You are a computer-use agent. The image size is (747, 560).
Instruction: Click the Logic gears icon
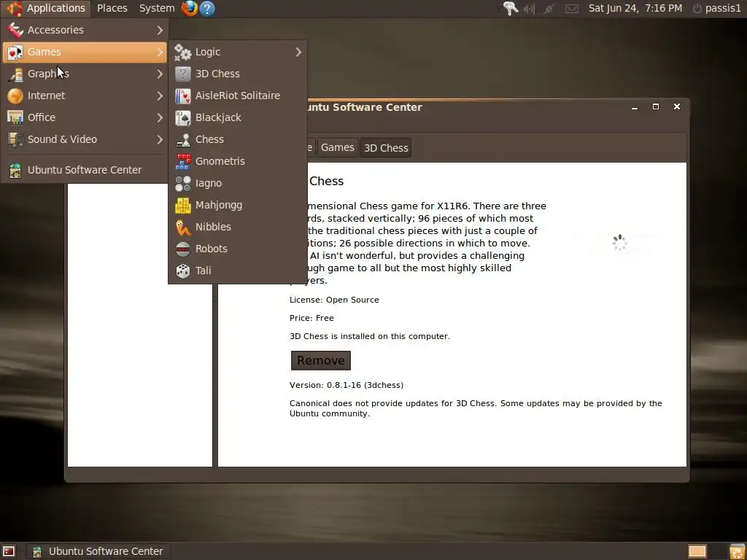[183, 52]
